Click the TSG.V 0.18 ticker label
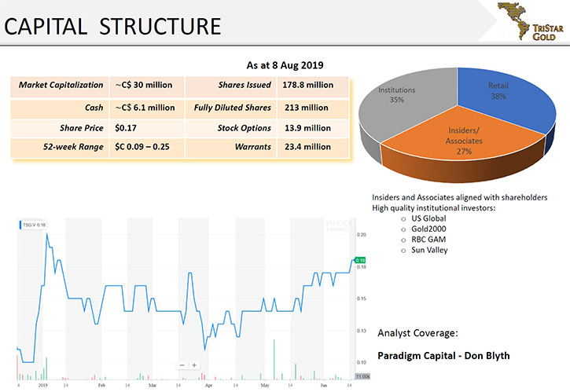This screenshot has width=570, height=392. click(x=33, y=225)
